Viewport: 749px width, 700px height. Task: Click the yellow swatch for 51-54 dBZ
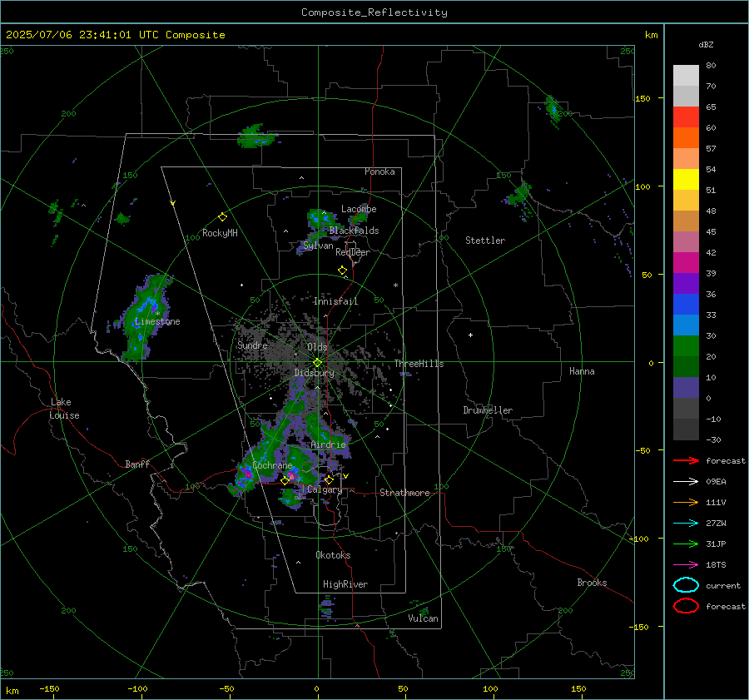(686, 180)
